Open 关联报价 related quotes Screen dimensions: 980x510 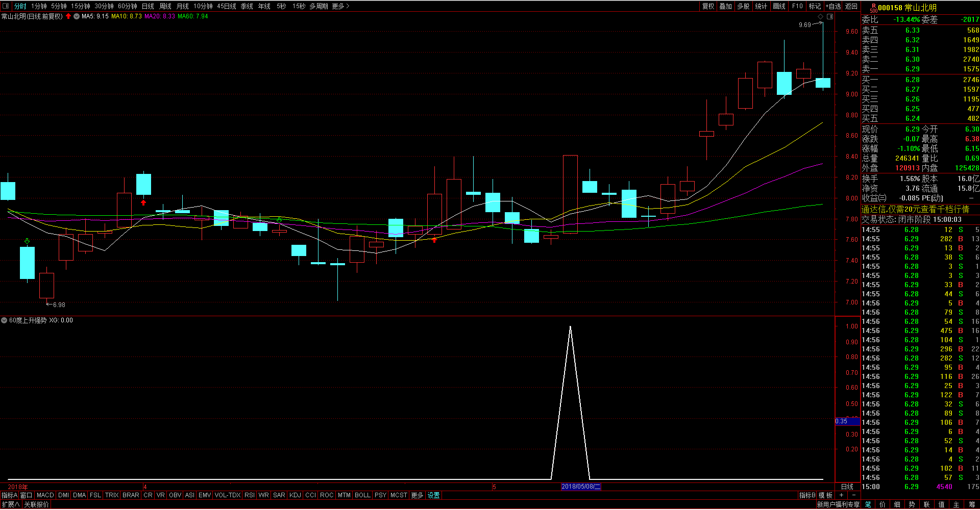coord(37,504)
